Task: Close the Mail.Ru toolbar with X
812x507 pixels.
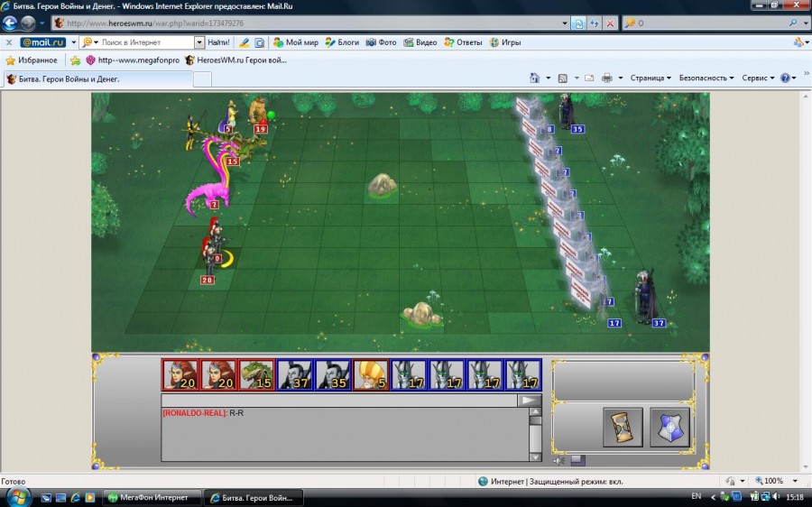Action: pyautogui.click(x=9, y=42)
